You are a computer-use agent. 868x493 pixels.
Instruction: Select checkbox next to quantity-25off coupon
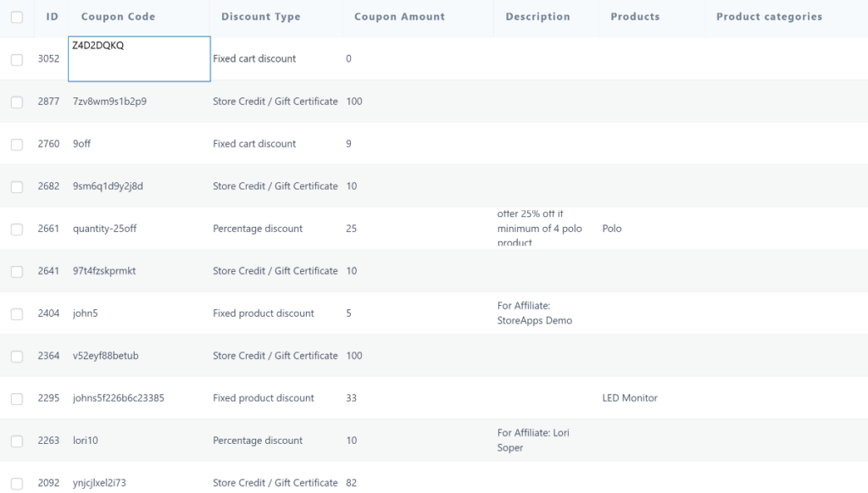click(16, 228)
